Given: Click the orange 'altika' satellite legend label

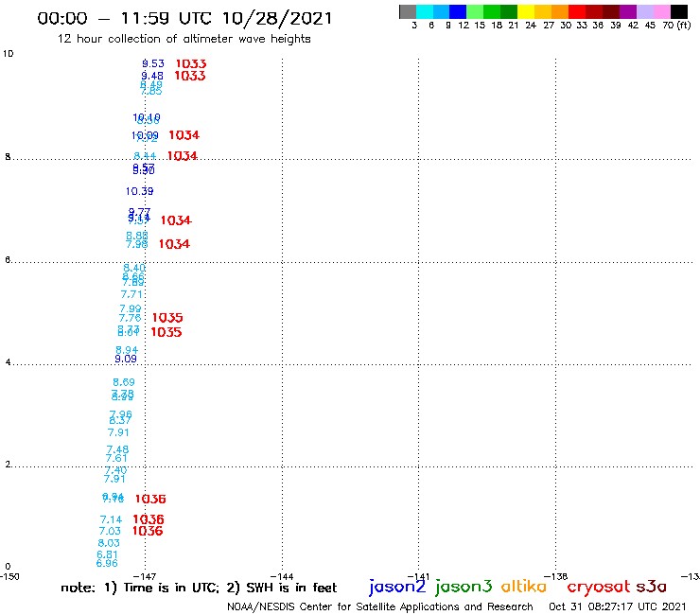Looking at the screenshot, I should point(524,587).
